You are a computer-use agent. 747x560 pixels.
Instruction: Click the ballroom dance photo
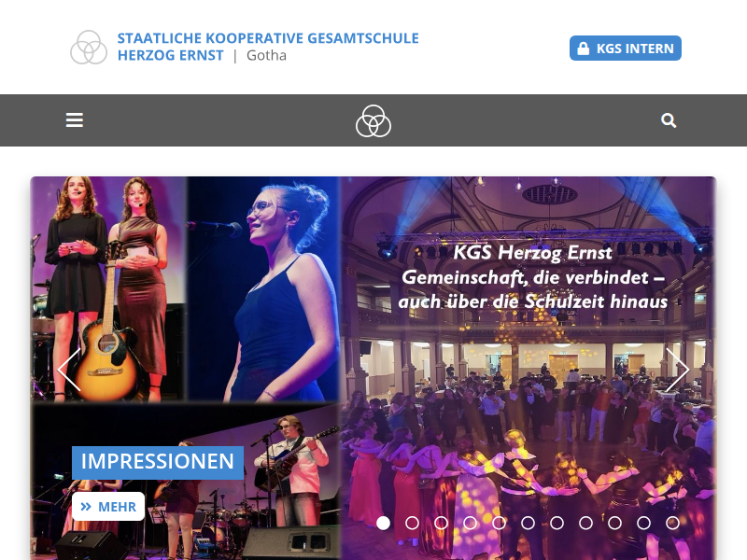pos(528,368)
